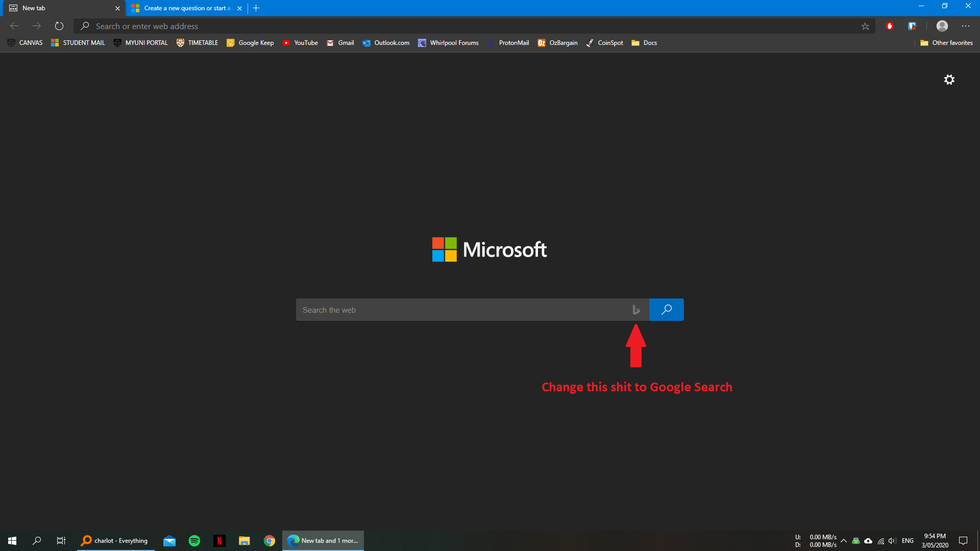Open Google Keep bookmark
This screenshot has height=551, width=980.
tap(250, 43)
